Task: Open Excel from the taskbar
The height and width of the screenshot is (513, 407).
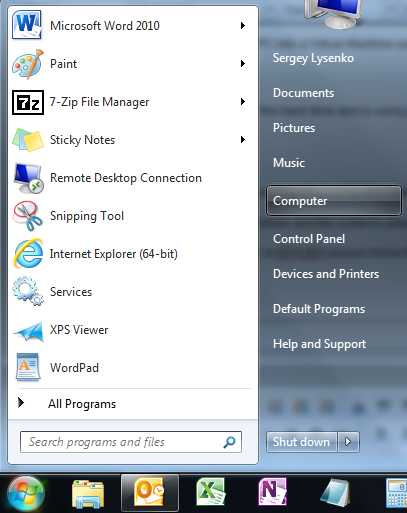Action: 211,492
